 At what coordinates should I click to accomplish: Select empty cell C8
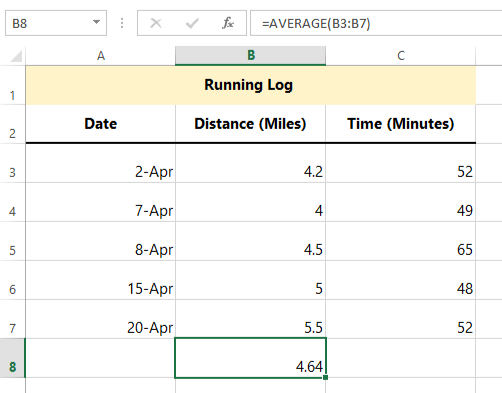(401, 358)
